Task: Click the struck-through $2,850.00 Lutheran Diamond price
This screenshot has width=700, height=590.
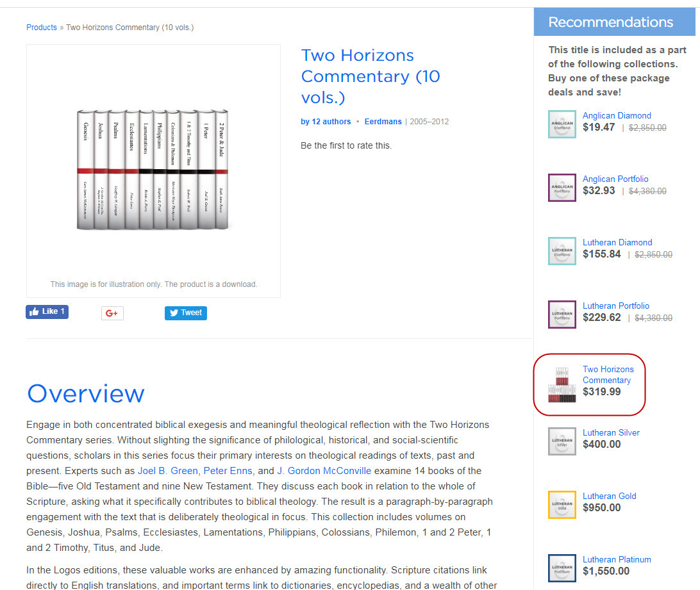Action: [x=653, y=254]
